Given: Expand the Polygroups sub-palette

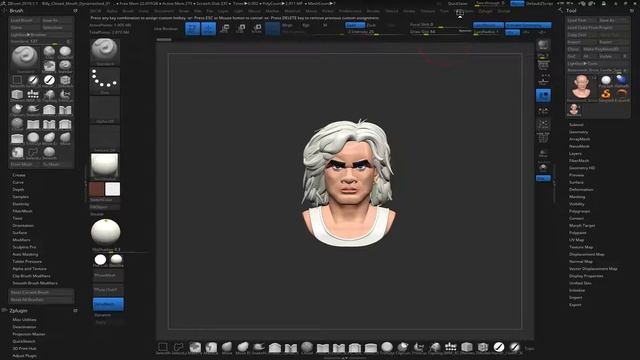Looking at the screenshot, I should coord(580,211).
